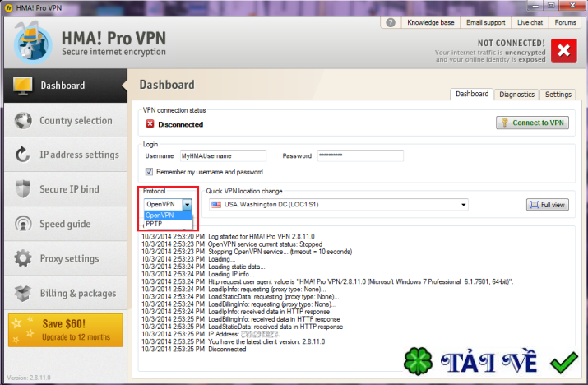Viewport: 588px width, 385px height.
Task: Open the Forums link
Action: [565, 22]
